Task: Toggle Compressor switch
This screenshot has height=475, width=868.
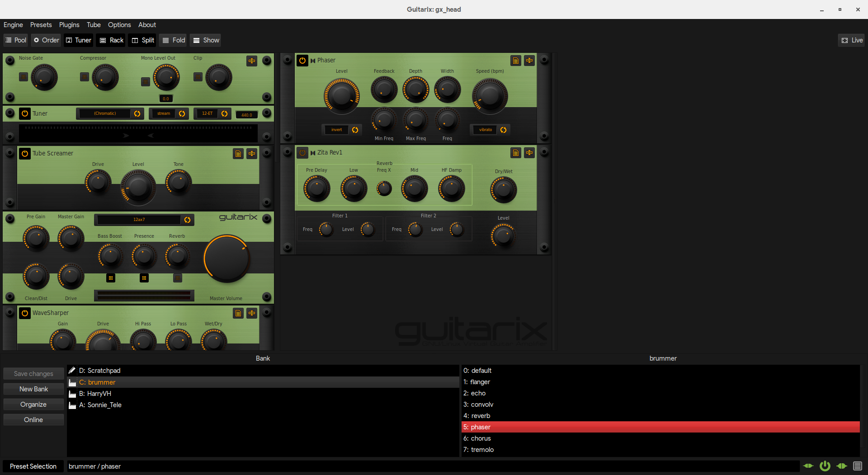Action: [85, 77]
